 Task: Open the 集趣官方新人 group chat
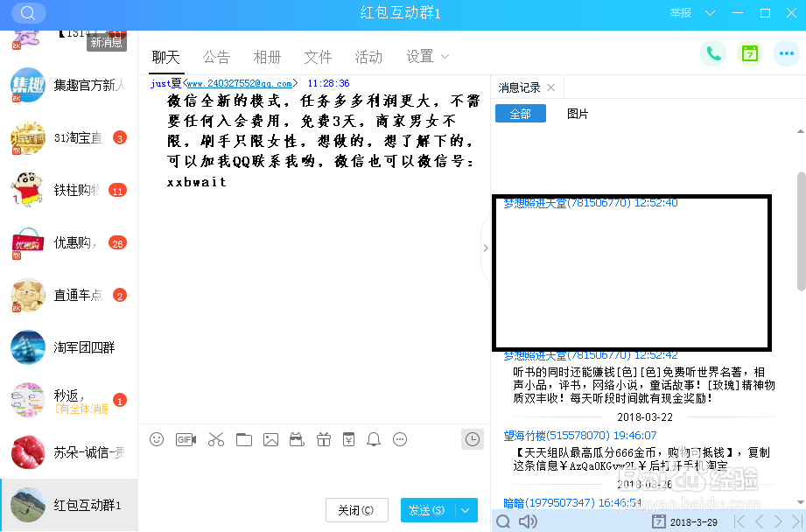69,85
